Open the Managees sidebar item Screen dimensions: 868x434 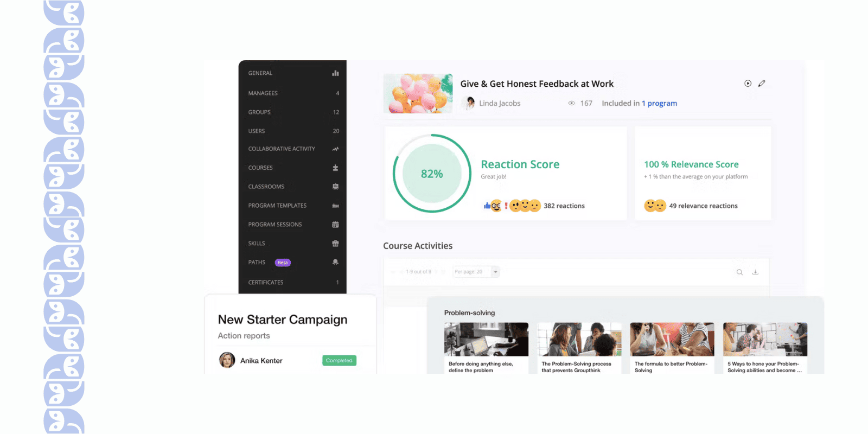click(x=293, y=93)
